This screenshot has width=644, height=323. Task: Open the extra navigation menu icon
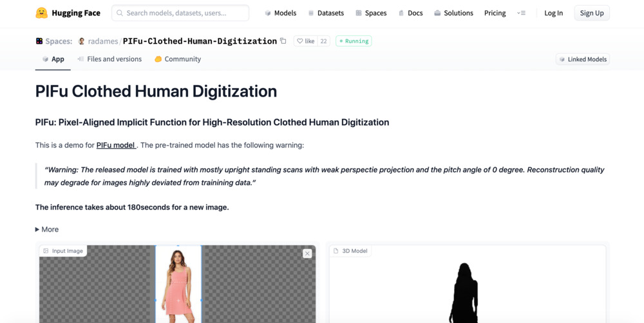click(x=521, y=13)
